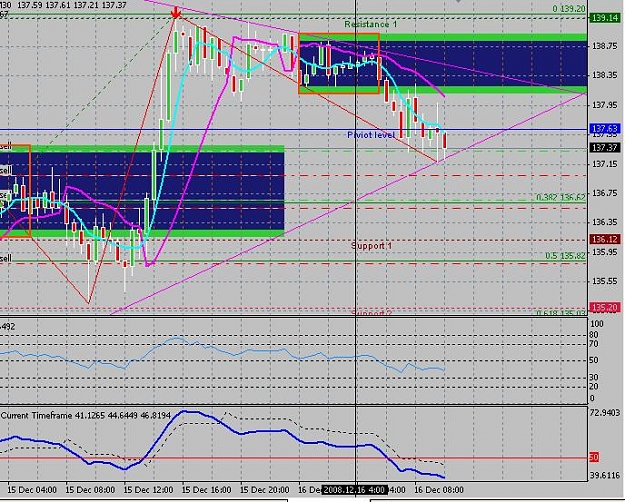Select the Resistance 1 text label

[x=371, y=24]
